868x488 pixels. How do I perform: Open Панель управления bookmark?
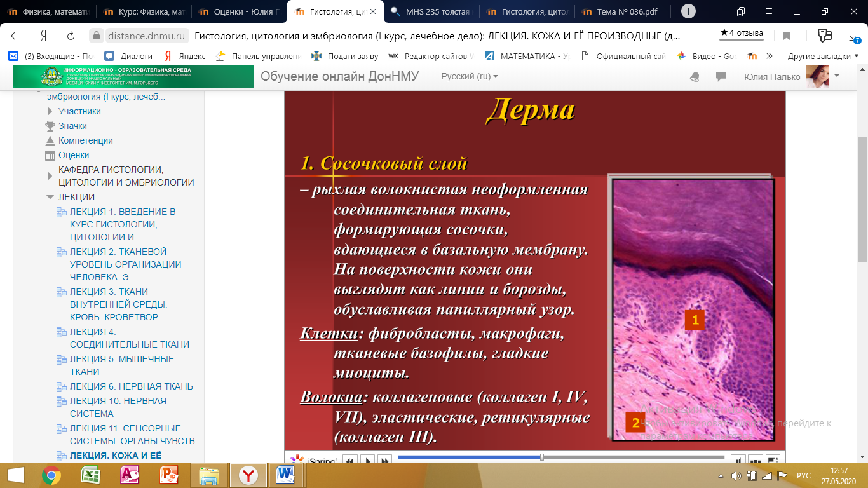tap(258, 56)
